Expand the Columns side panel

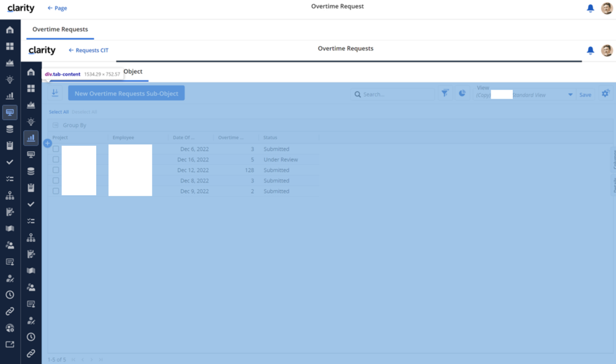click(613, 159)
